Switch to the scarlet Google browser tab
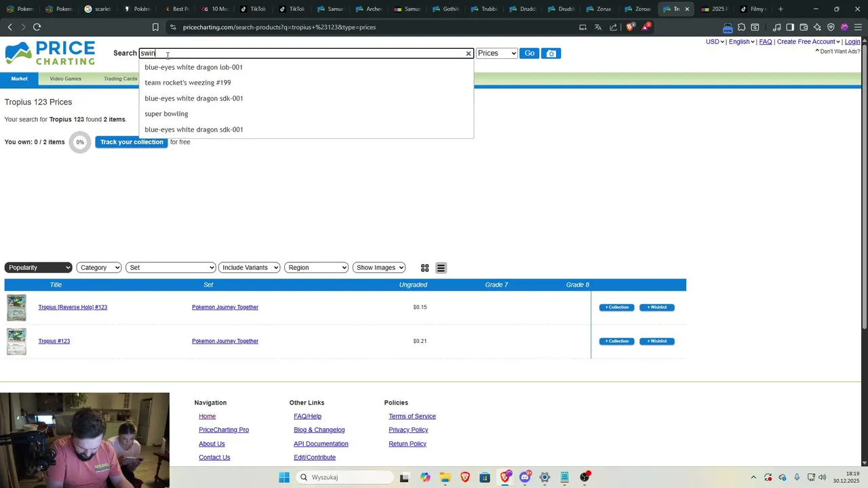 tap(98, 9)
